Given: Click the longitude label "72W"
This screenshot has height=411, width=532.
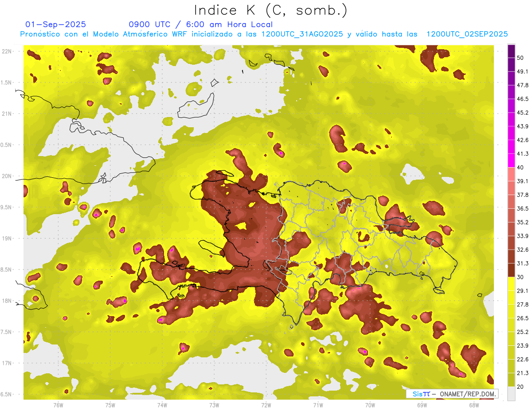Looking at the screenshot, I should pyautogui.click(x=266, y=405).
